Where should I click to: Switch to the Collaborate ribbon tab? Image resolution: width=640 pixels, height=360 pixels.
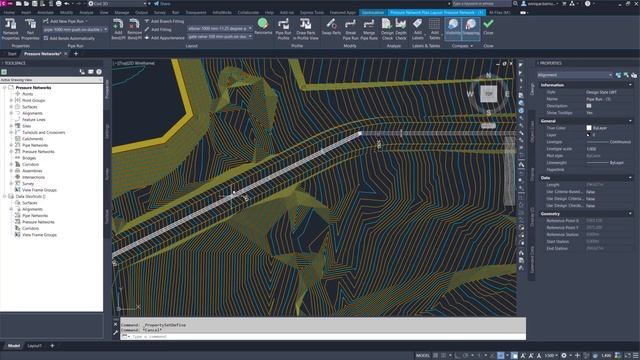coord(248,13)
